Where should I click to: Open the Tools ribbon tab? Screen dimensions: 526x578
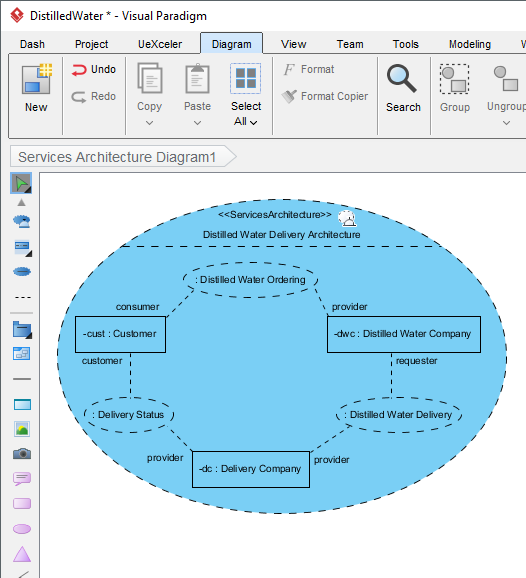(405, 44)
